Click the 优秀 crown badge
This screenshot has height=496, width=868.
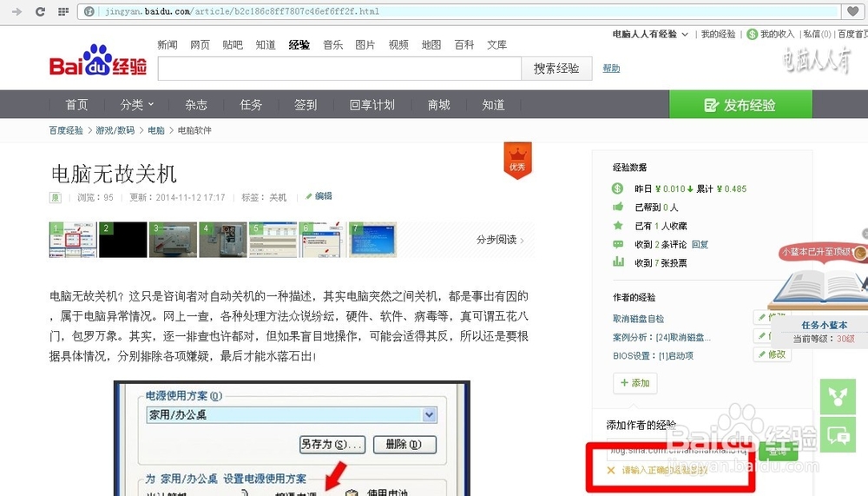517,161
